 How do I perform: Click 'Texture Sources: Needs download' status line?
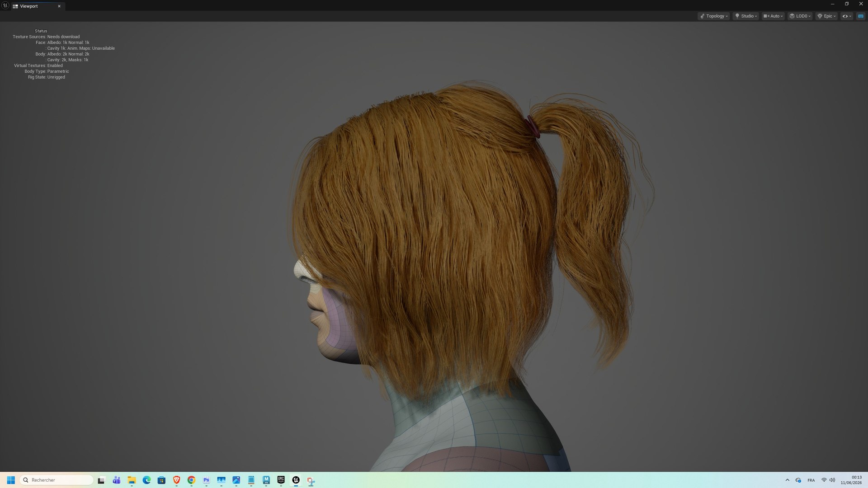tap(46, 37)
